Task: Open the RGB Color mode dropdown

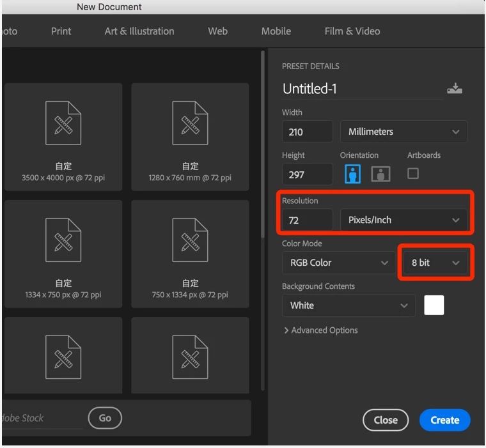Action: click(338, 263)
